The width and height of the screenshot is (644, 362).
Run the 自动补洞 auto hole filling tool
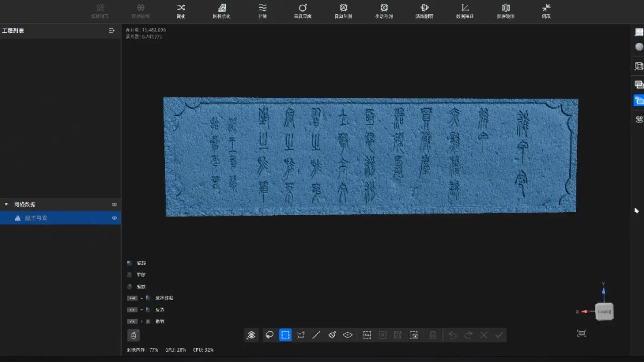(343, 11)
